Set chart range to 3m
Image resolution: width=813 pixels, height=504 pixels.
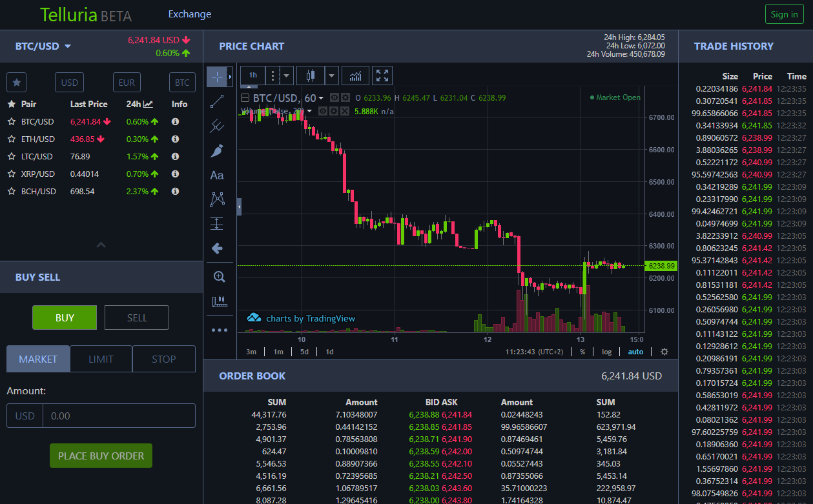click(251, 352)
